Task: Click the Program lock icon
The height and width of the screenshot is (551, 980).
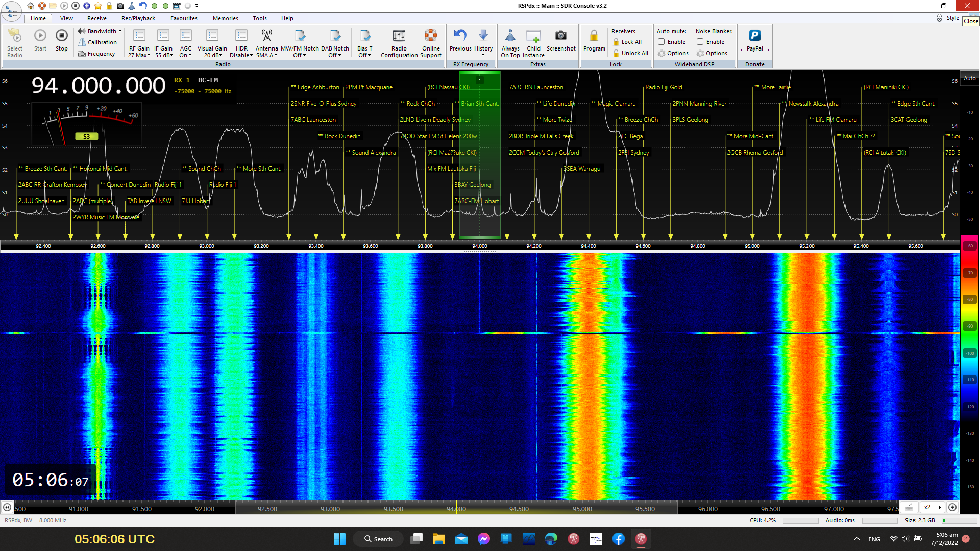Action: 594,36
